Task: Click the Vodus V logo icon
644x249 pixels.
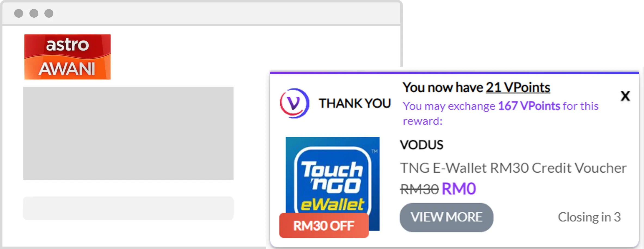Action: (x=295, y=103)
